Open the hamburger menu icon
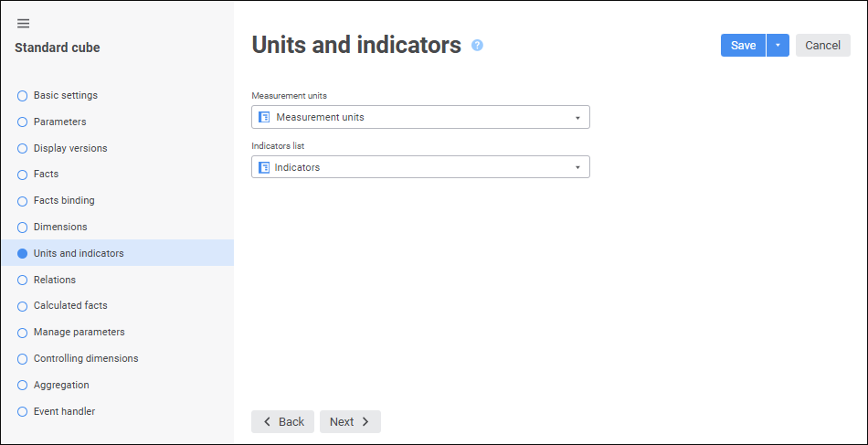This screenshot has width=868, height=445. coord(23,24)
